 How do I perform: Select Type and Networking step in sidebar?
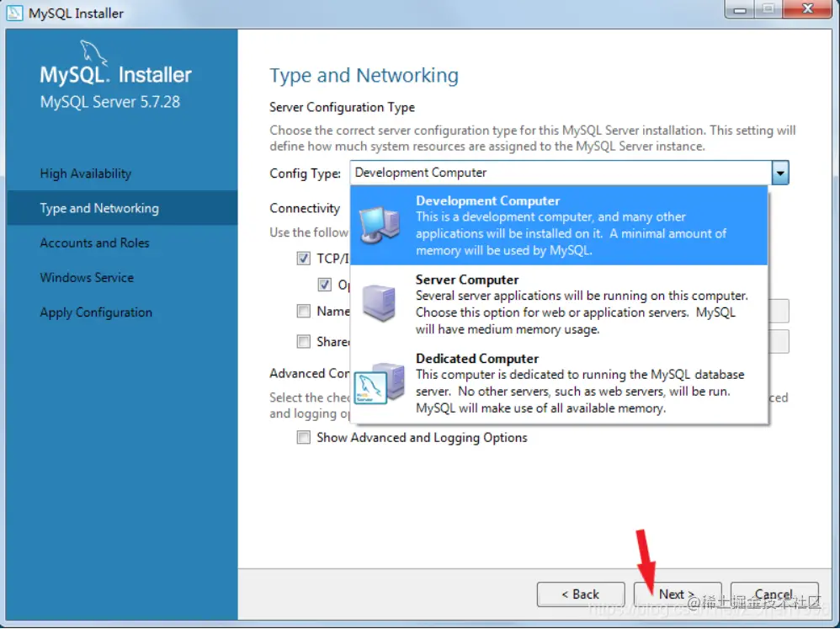pyautogui.click(x=122, y=208)
